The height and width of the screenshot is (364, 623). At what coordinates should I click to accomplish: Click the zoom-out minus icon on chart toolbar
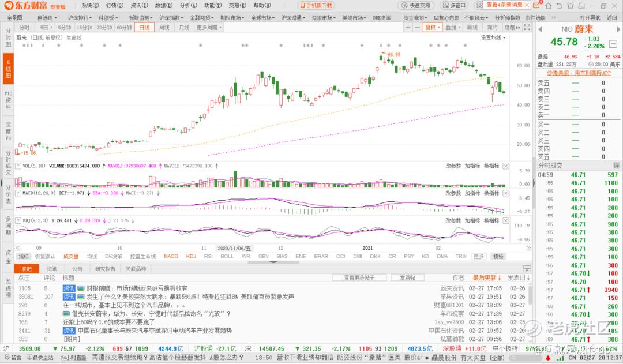click(417, 28)
